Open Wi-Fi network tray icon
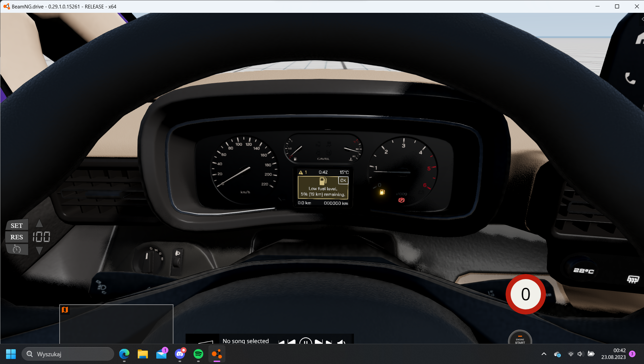 (571, 354)
